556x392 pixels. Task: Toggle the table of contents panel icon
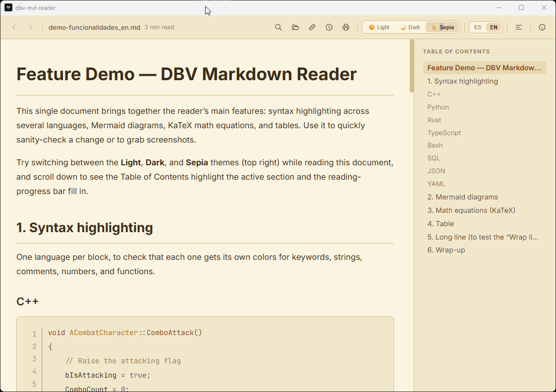[x=519, y=27]
